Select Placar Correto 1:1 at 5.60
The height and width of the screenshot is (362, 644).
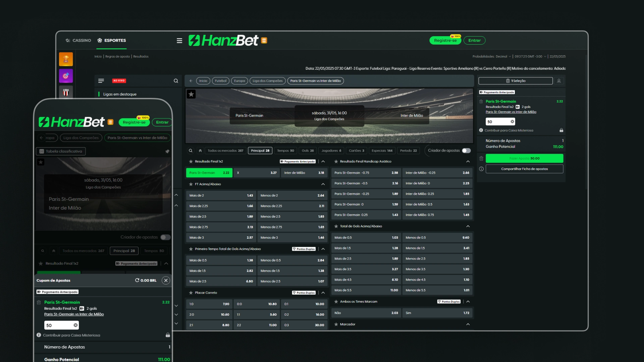(257, 314)
